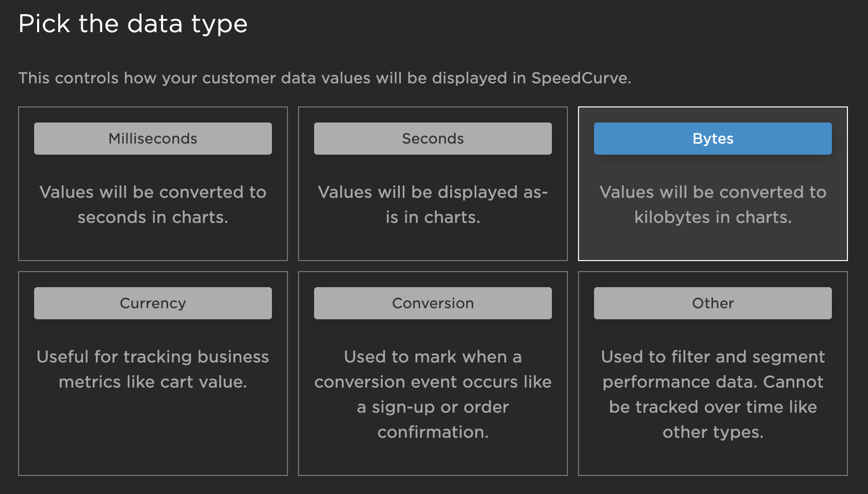Click the 'tracking business metrics' description text
Viewport: 868px width, 494px height.
pyautogui.click(x=153, y=369)
